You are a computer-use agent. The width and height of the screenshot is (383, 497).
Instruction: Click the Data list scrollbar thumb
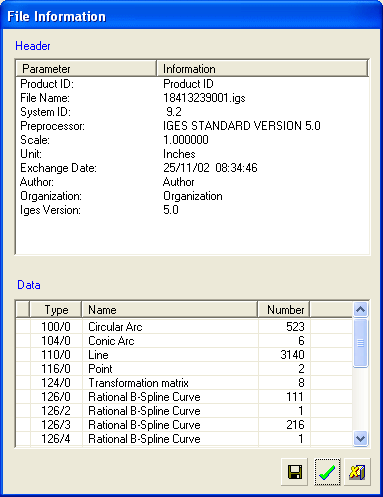pos(360,343)
